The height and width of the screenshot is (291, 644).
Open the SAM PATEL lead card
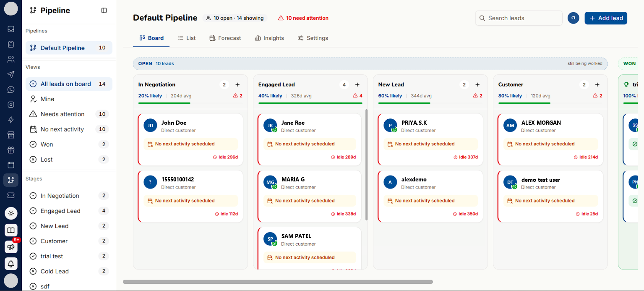[x=310, y=248]
